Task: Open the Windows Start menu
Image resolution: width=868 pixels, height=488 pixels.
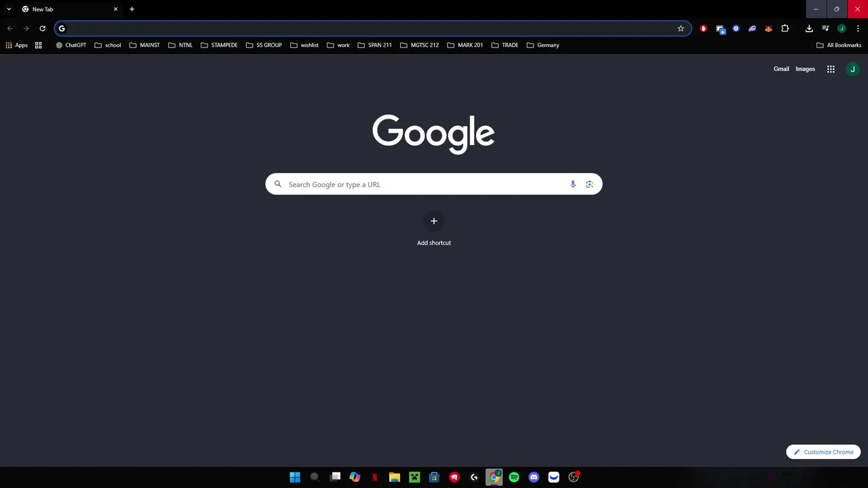Action: [x=295, y=477]
